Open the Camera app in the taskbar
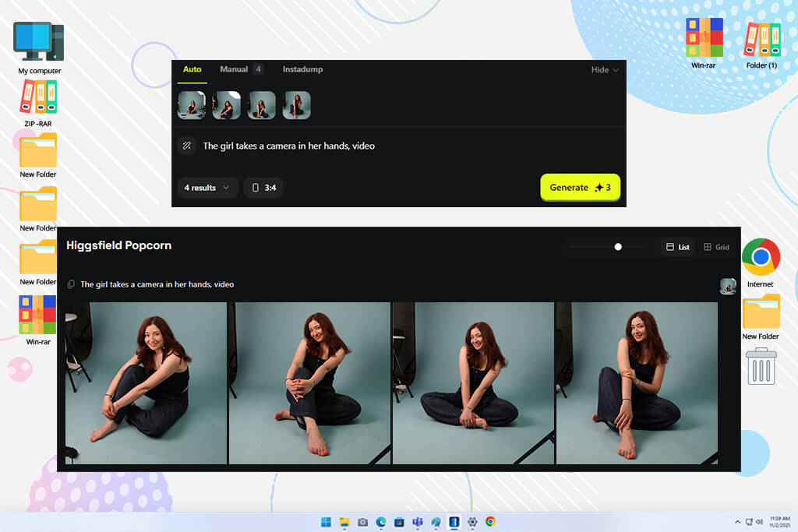The width and height of the screenshot is (798, 532). click(x=362, y=522)
